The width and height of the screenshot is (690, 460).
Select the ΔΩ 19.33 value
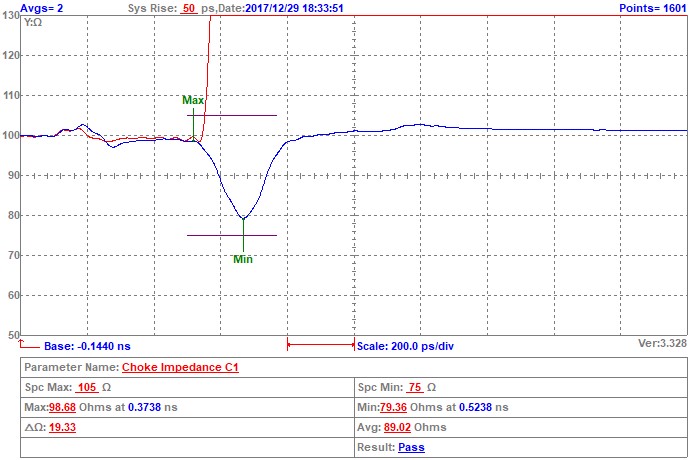63,427
